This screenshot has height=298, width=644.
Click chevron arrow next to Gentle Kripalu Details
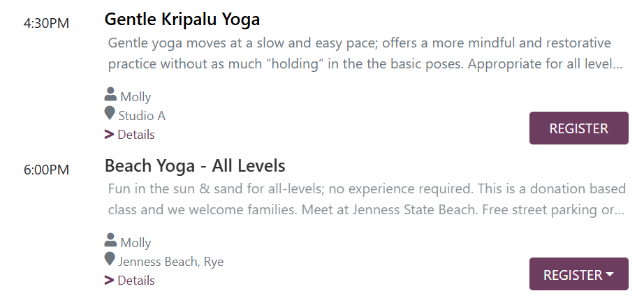tap(109, 135)
